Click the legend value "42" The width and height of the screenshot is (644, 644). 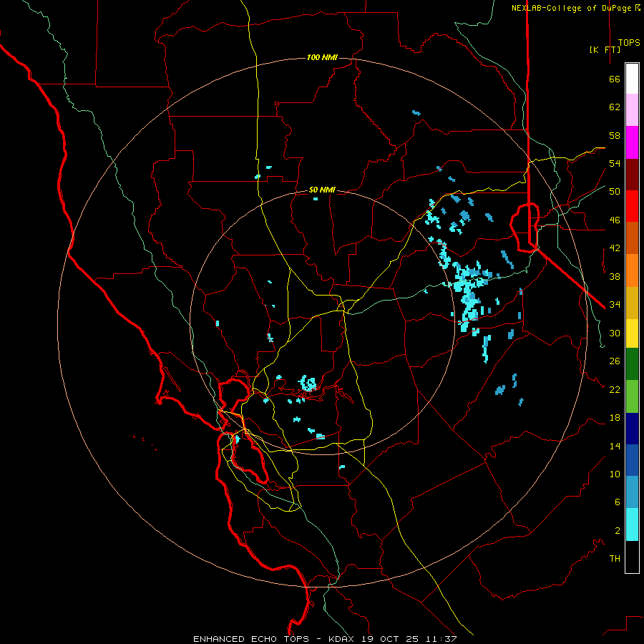pyautogui.click(x=615, y=248)
